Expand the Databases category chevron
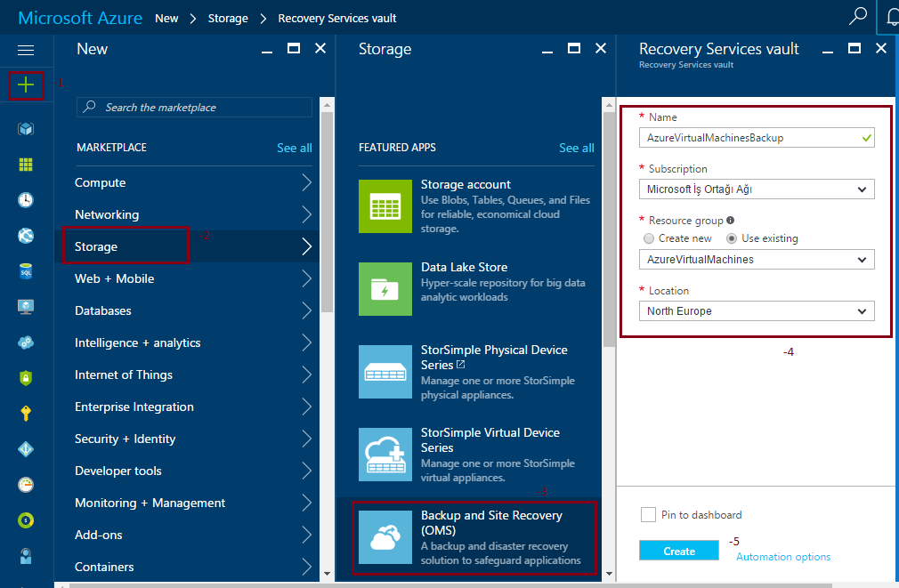 (307, 310)
